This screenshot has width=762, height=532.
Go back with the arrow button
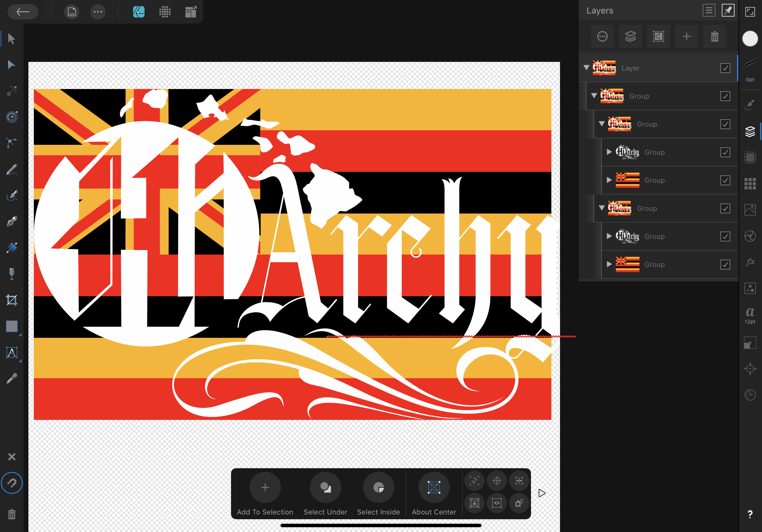point(23,12)
